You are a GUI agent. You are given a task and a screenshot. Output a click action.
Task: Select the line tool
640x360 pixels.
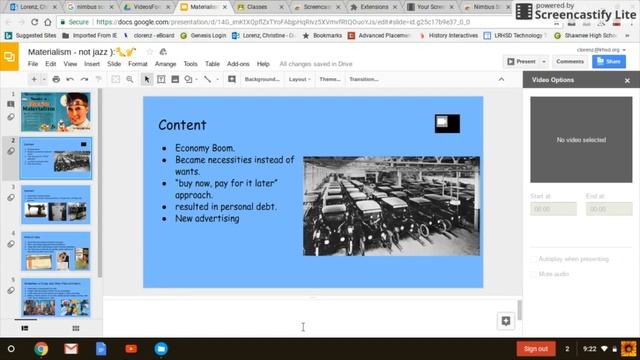[208, 79]
